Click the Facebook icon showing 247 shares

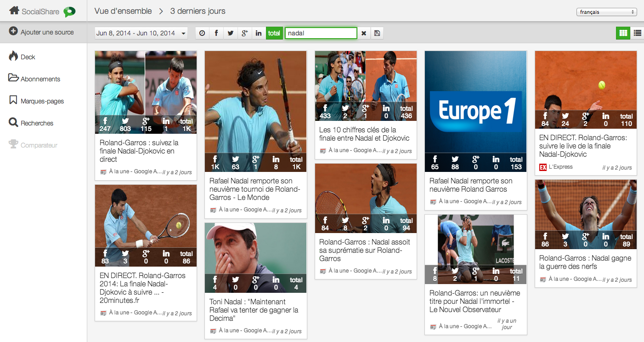tap(105, 121)
